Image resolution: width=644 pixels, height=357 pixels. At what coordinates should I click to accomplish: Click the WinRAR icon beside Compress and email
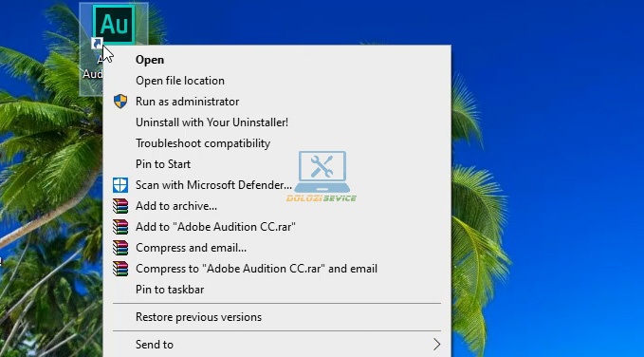[x=120, y=248]
